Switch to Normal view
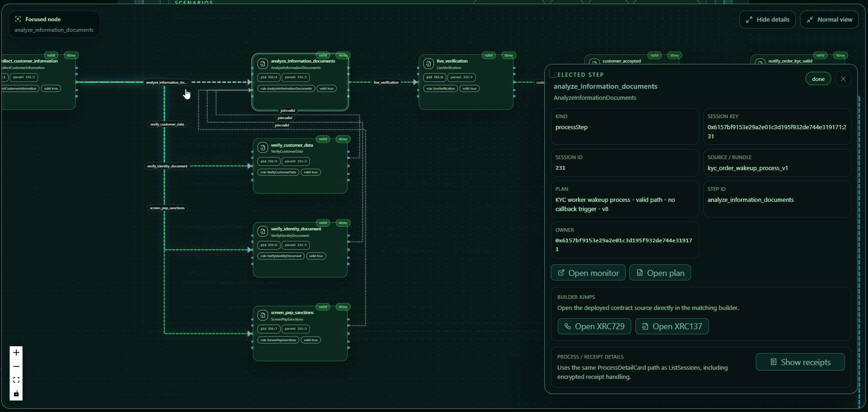 pos(829,19)
